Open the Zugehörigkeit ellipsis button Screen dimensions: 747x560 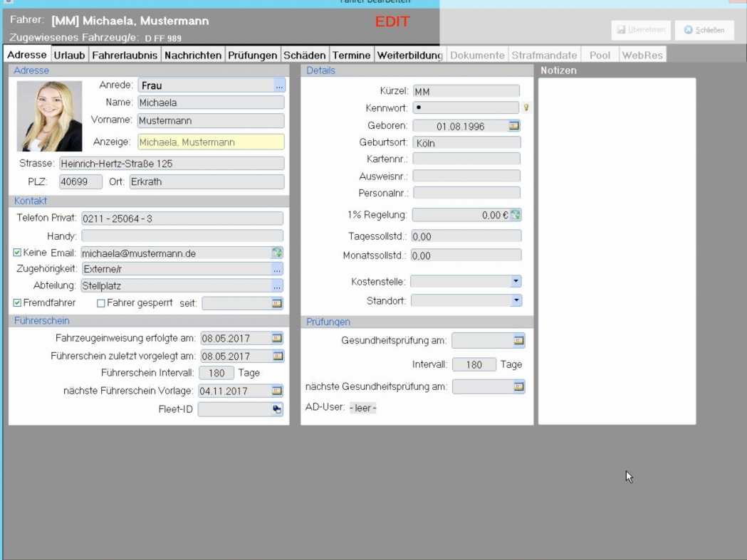277,270
